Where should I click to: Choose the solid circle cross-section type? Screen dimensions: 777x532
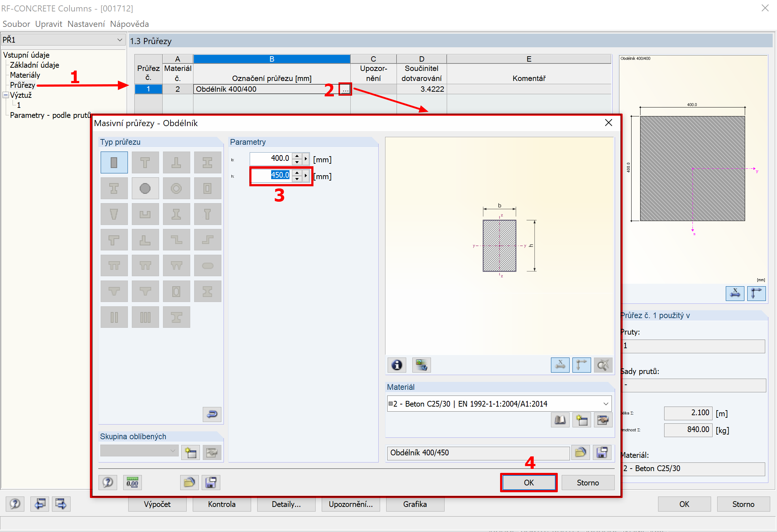[x=145, y=188]
